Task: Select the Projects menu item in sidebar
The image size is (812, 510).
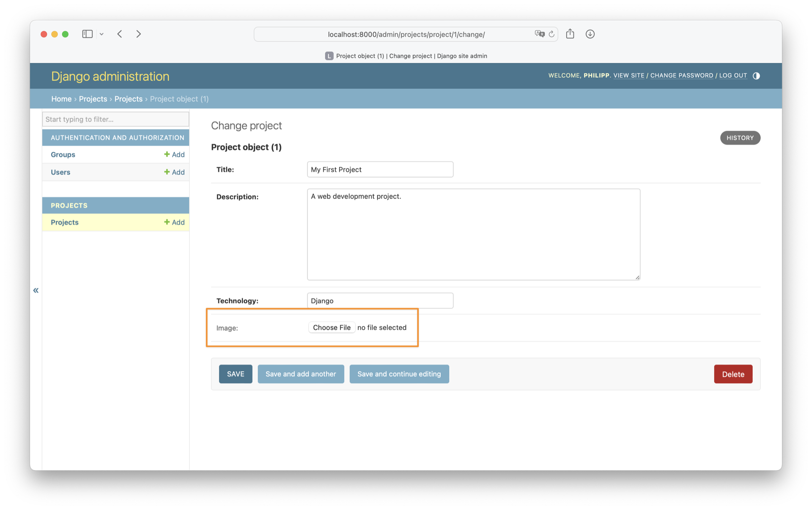Action: 64,222
